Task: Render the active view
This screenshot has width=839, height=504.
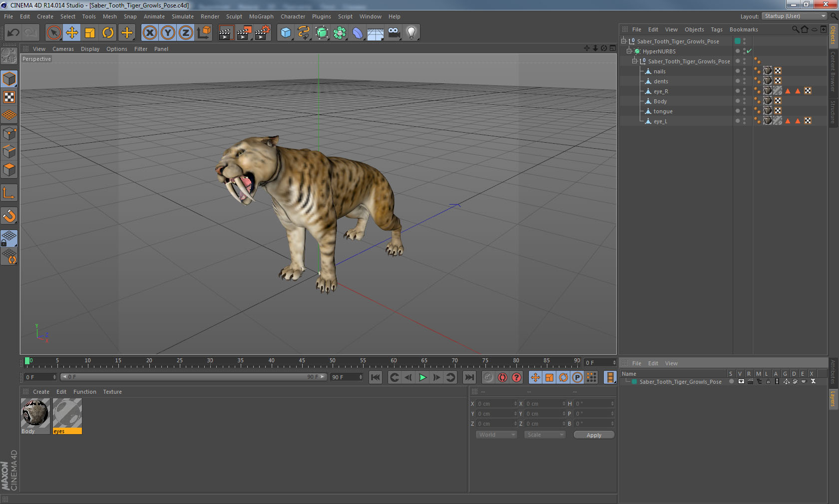Action: click(x=226, y=33)
